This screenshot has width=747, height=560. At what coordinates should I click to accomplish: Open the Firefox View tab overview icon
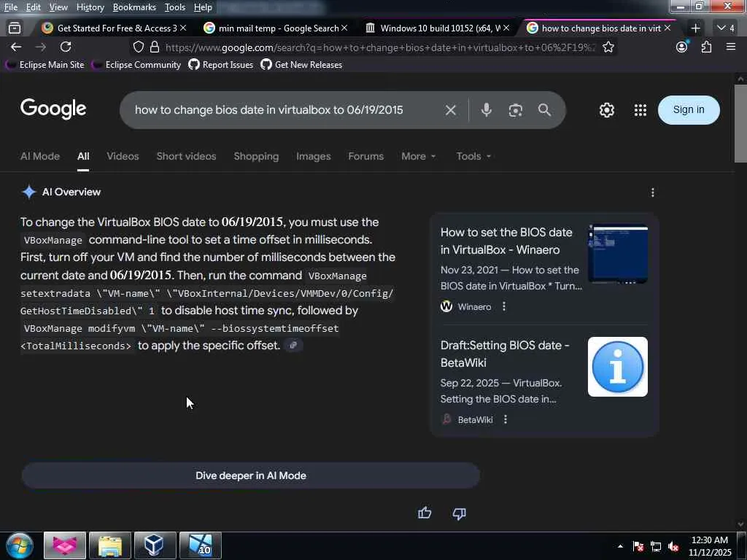(x=15, y=28)
